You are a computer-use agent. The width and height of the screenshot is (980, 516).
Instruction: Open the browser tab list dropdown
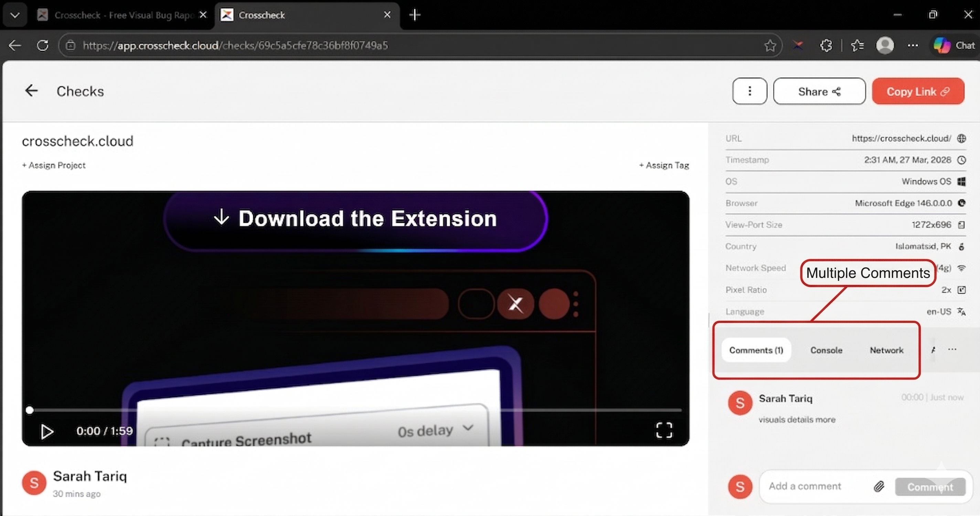tap(15, 15)
